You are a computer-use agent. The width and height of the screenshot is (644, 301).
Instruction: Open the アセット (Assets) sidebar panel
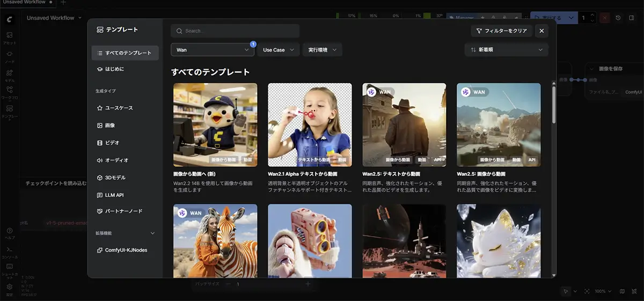(10, 38)
